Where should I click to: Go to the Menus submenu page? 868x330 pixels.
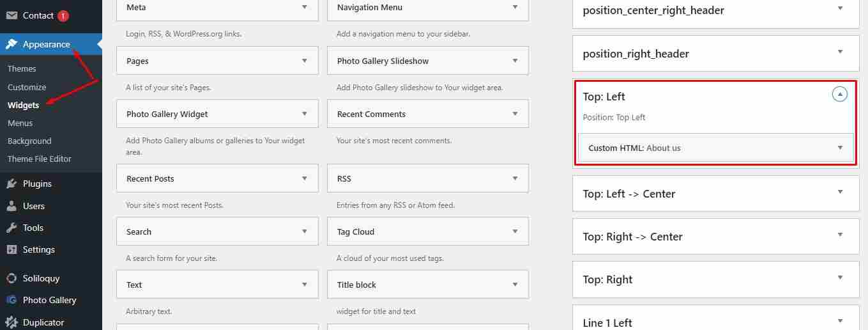point(20,123)
